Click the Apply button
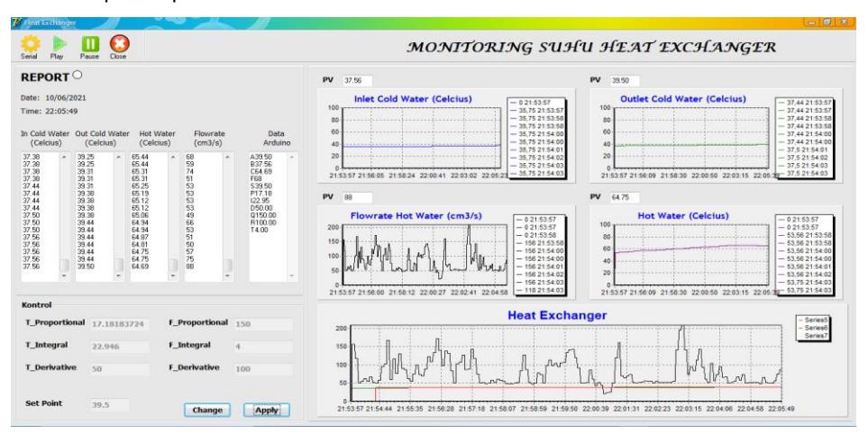Screen dimensions: 868x434 pyautogui.click(x=266, y=410)
